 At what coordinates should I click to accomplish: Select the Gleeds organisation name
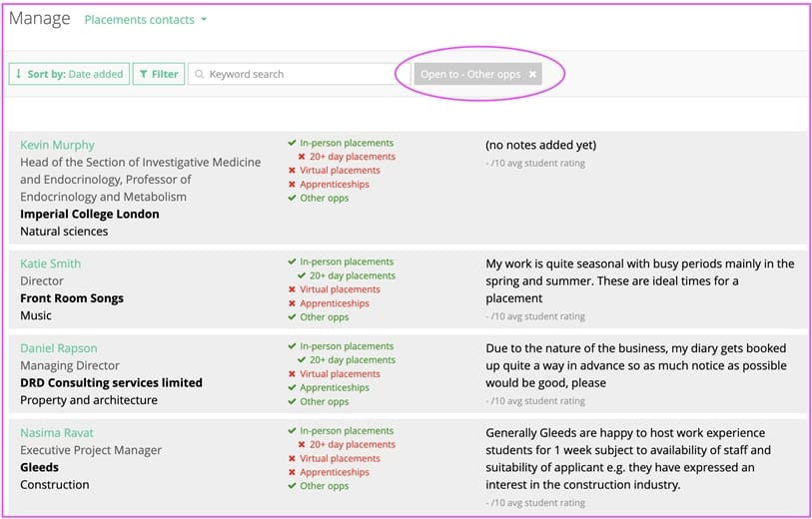click(x=39, y=467)
